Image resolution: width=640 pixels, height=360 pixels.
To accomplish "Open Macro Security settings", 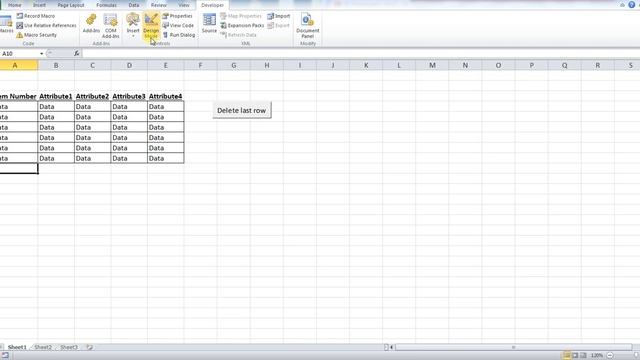I will coord(36,35).
